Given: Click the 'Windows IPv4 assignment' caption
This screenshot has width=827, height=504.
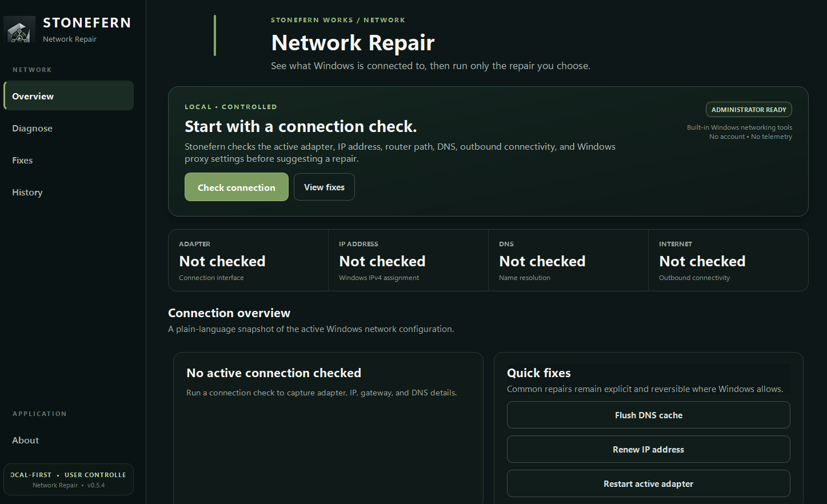Looking at the screenshot, I should [x=379, y=278].
